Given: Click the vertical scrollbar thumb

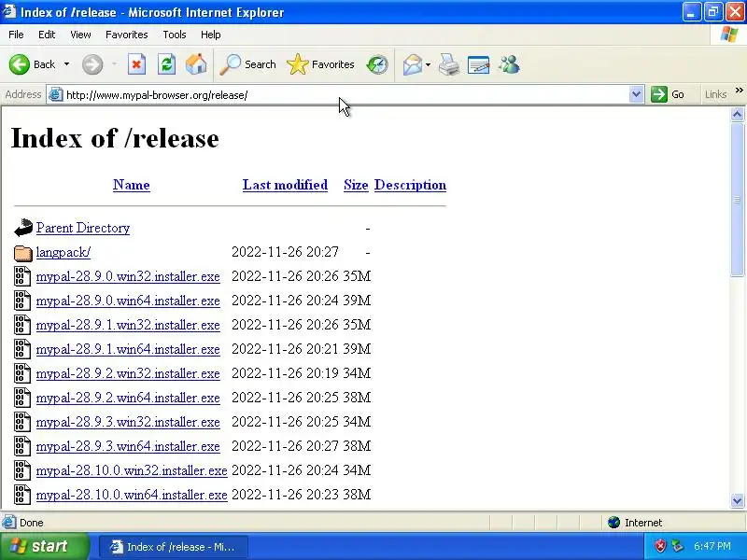Looking at the screenshot, I should (737, 199).
